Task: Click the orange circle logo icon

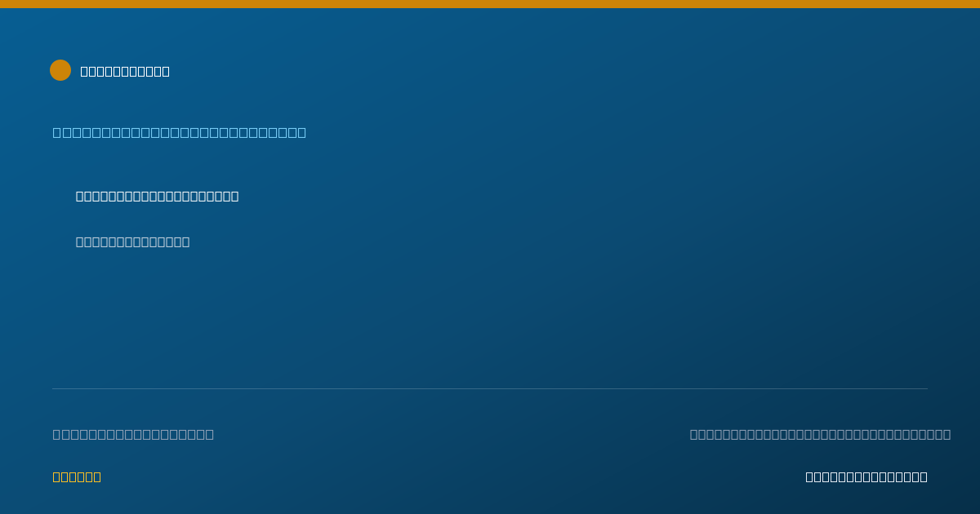Action: [x=60, y=70]
